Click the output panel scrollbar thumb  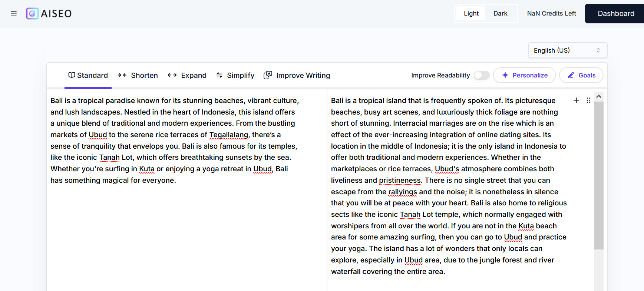598,175
